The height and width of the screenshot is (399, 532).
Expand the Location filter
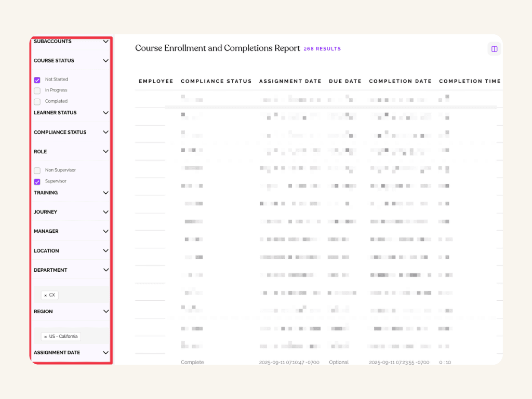tap(105, 251)
